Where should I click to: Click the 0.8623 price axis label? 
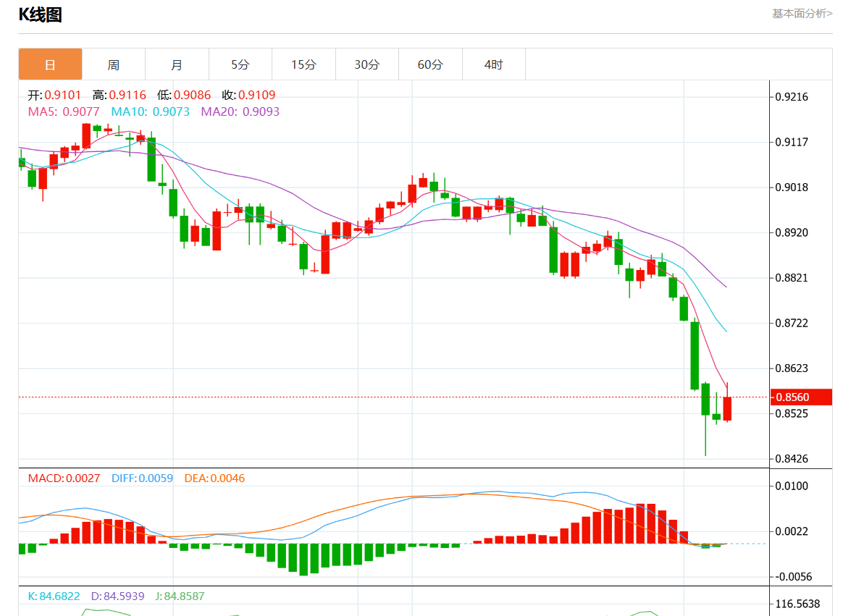[792, 368]
